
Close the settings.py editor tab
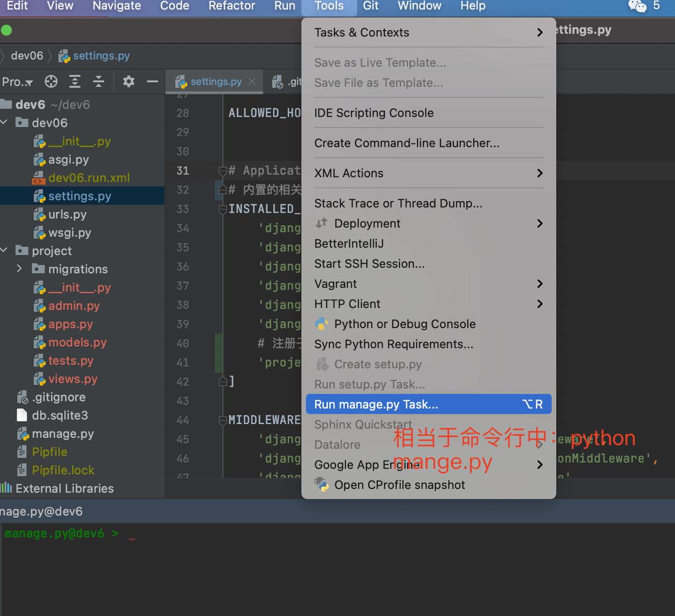click(252, 81)
